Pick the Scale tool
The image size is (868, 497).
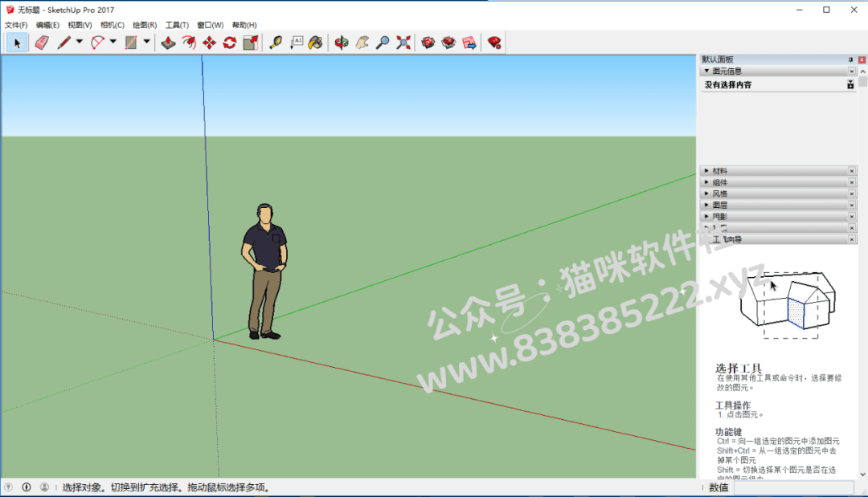tap(250, 43)
